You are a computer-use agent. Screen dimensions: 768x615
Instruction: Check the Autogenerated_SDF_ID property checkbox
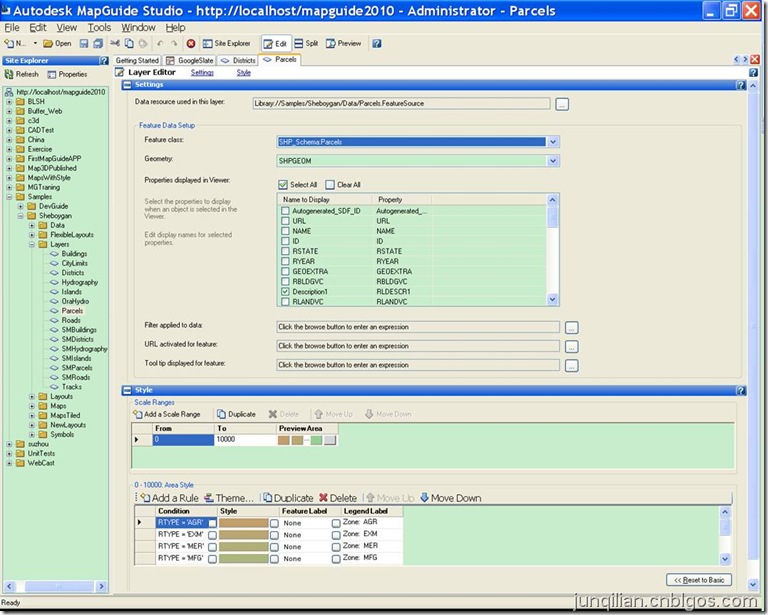[285, 211]
